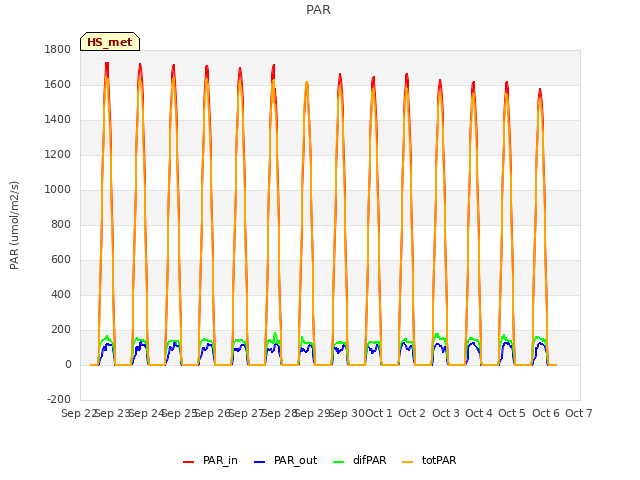640x480 pixels.
Task: Click the red PAR_in legend swatch
Action: pos(189,462)
